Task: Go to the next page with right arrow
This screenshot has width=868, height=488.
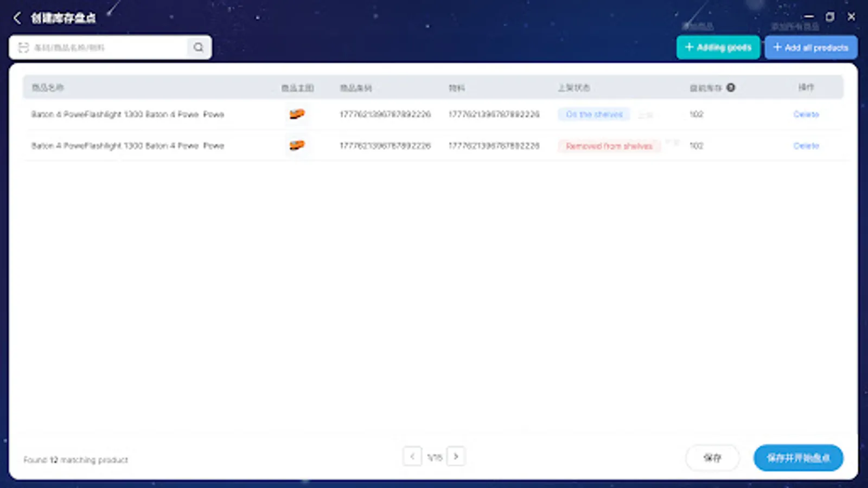Action: click(456, 456)
